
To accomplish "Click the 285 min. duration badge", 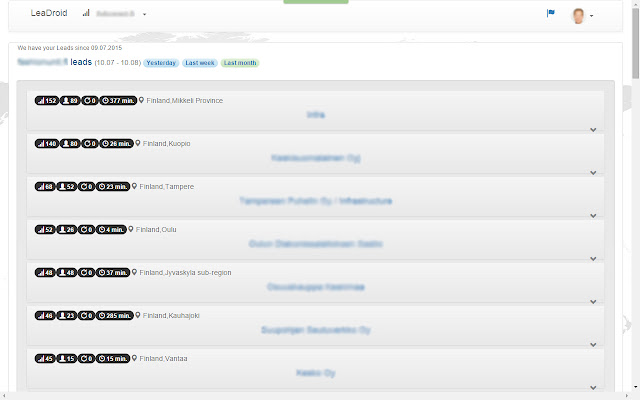I will pyautogui.click(x=115, y=315).
